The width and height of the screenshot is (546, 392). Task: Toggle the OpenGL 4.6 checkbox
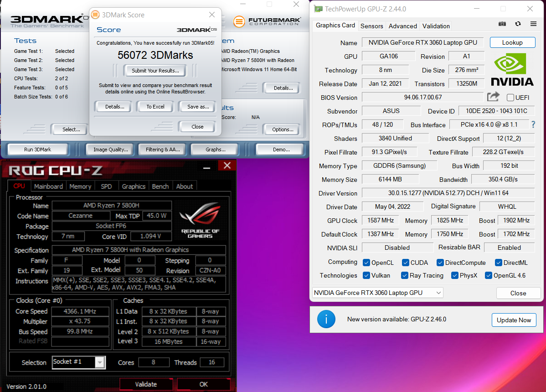pos(489,275)
